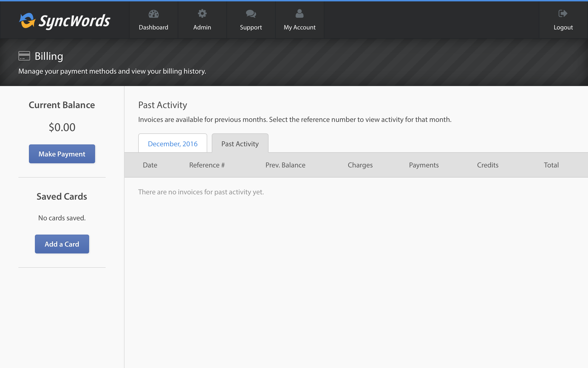This screenshot has height=368, width=588.
Task: Click the Prev. Balance column header
Action: click(285, 165)
